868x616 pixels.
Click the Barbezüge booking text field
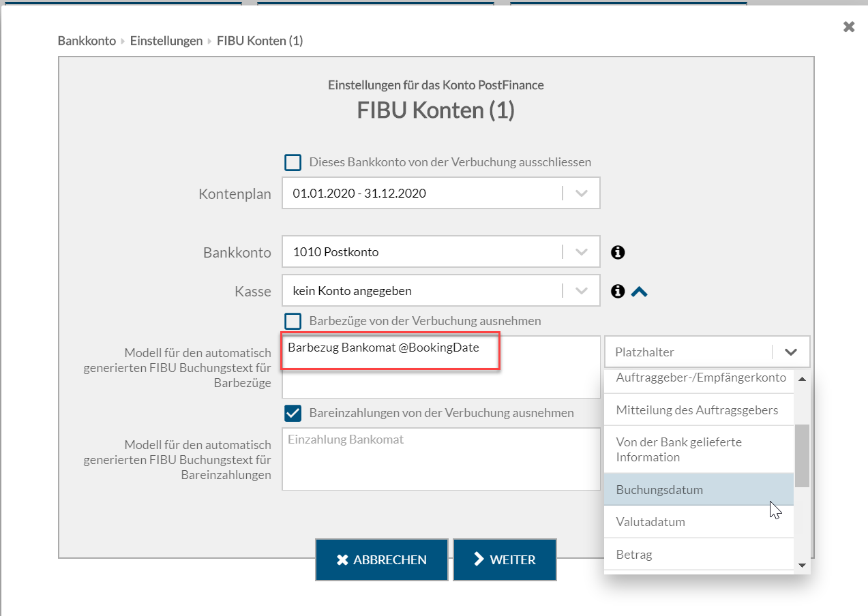pos(440,367)
